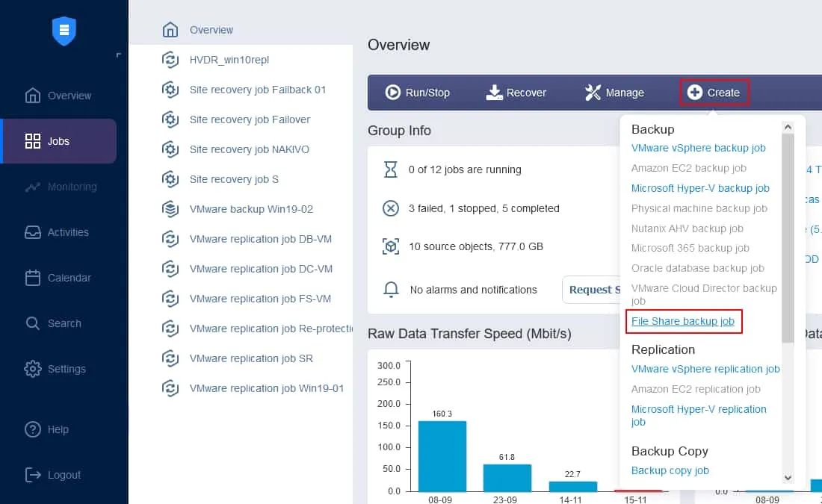Click the Help question mark icon
822x504 pixels.
(33, 429)
